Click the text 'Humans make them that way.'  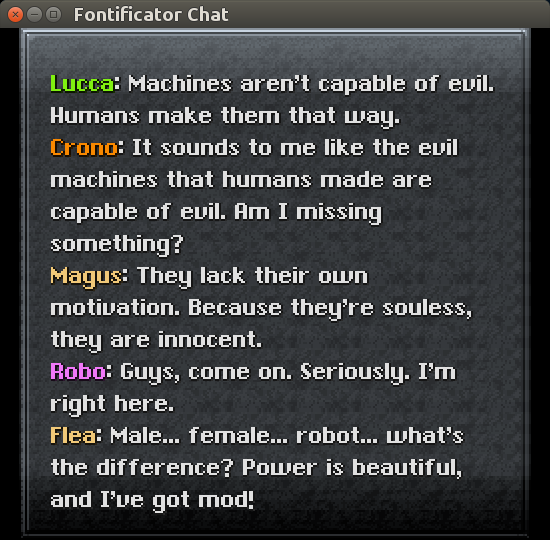pos(225,117)
